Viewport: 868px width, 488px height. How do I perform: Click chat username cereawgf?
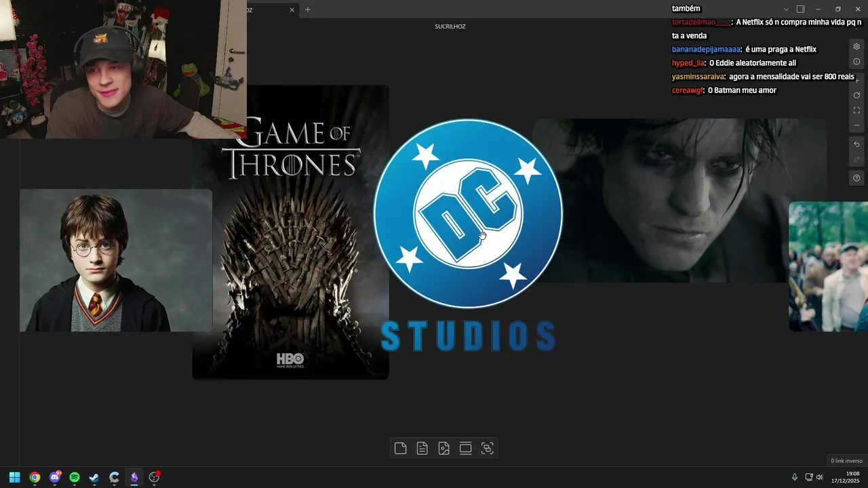point(688,90)
